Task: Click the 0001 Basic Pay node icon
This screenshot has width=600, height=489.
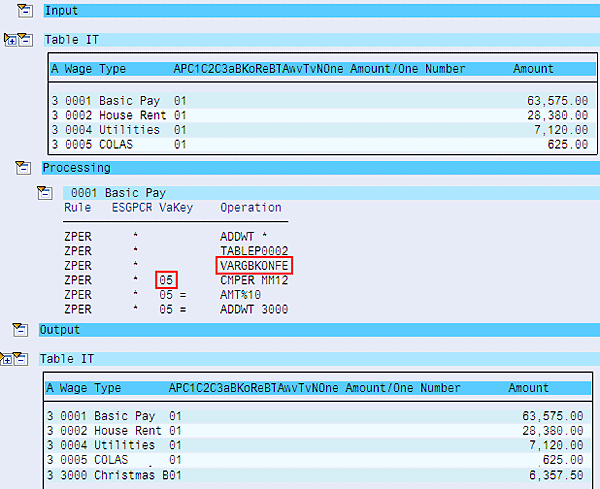Action: (44, 192)
